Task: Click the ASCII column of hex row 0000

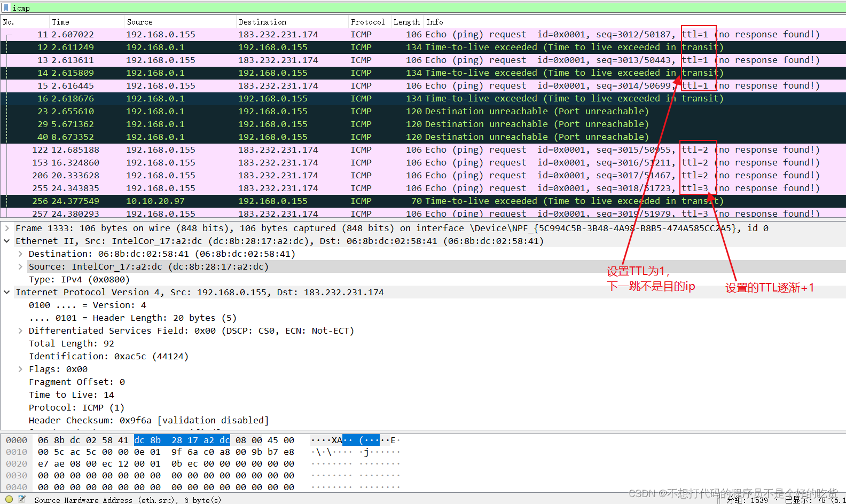Action: (356, 440)
